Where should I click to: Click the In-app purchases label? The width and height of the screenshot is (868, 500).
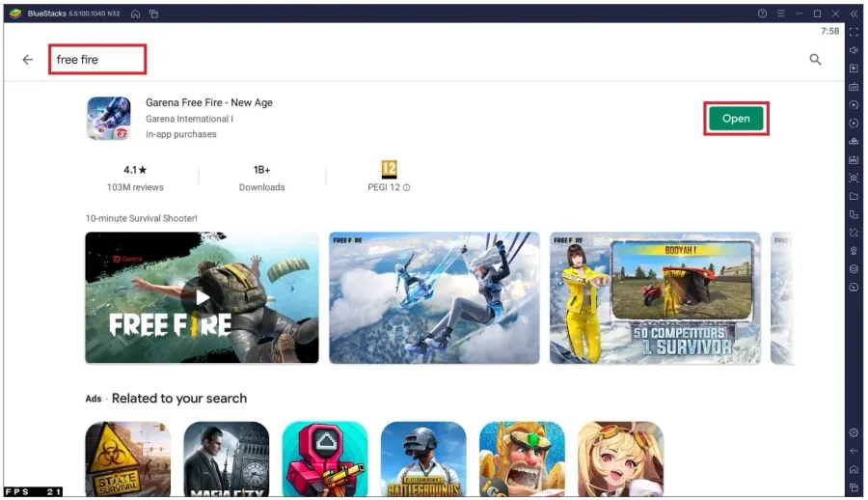[181, 134]
